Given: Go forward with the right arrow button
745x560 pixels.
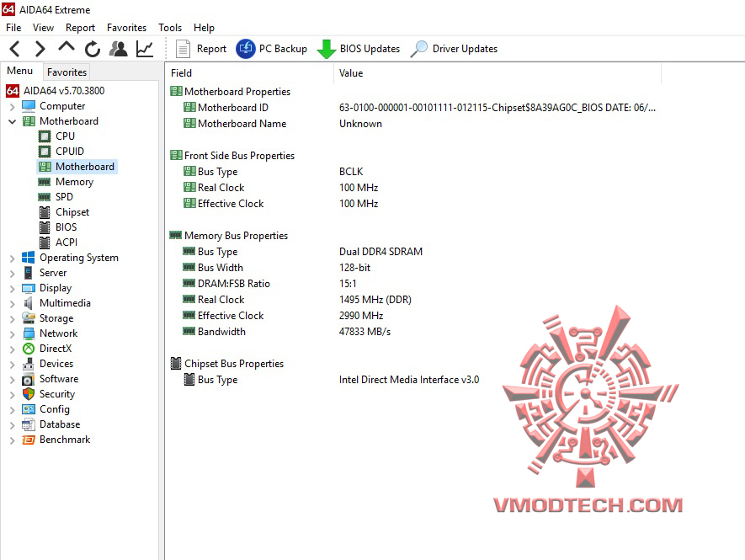Looking at the screenshot, I should [x=40, y=49].
